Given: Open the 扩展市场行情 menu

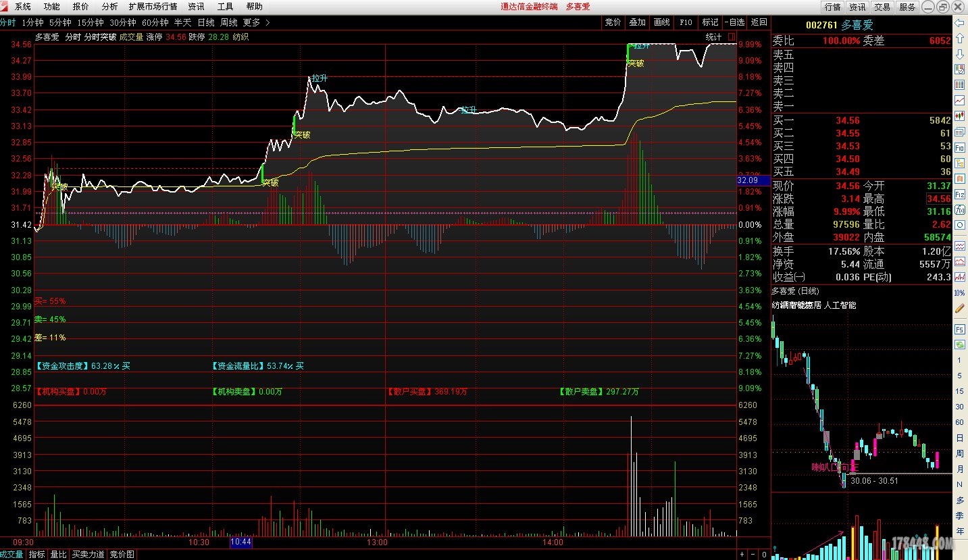Looking at the screenshot, I should click(x=153, y=6).
